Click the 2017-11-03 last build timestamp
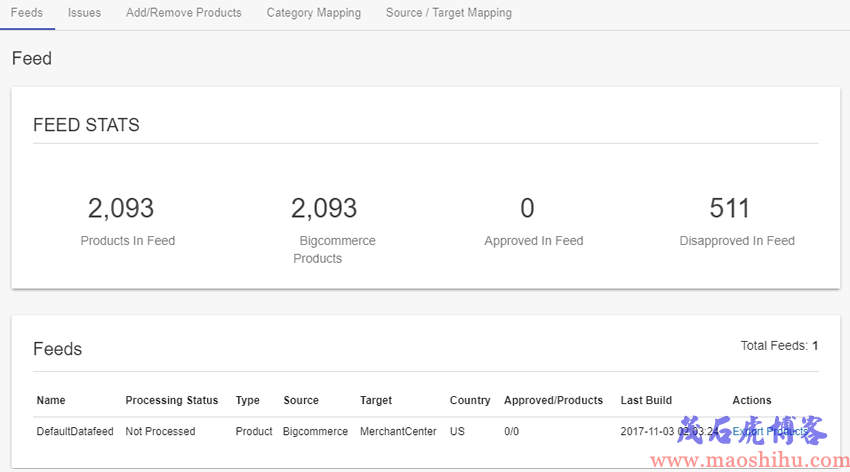Image resolution: width=850 pixels, height=472 pixels. click(x=669, y=431)
